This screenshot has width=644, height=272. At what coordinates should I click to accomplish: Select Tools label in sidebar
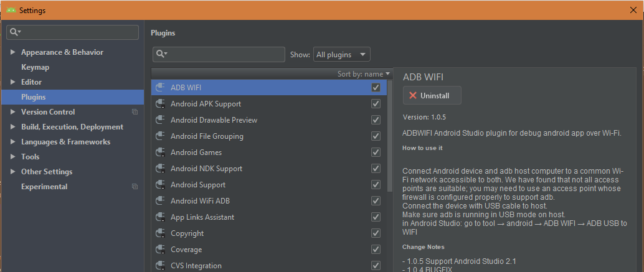coord(31,157)
